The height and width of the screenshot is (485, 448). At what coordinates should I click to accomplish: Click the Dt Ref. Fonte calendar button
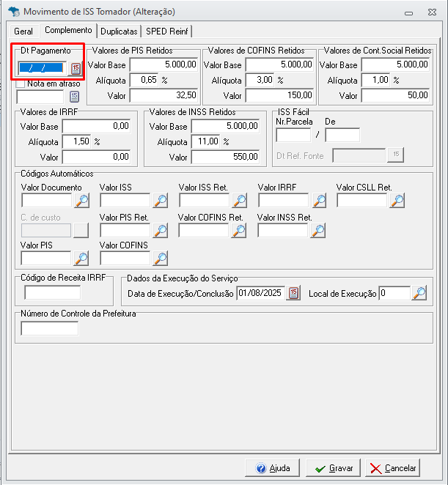tap(396, 155)
